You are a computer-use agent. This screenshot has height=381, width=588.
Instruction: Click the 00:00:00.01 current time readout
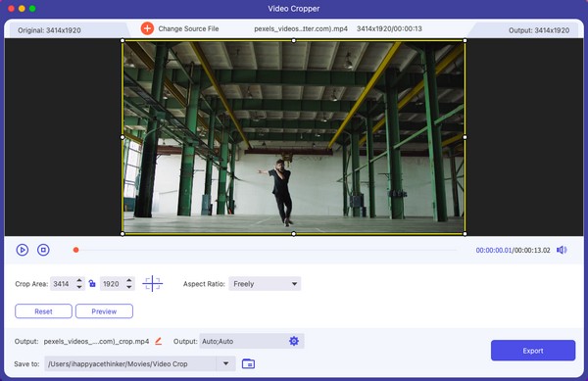click(x=494, y=251)
